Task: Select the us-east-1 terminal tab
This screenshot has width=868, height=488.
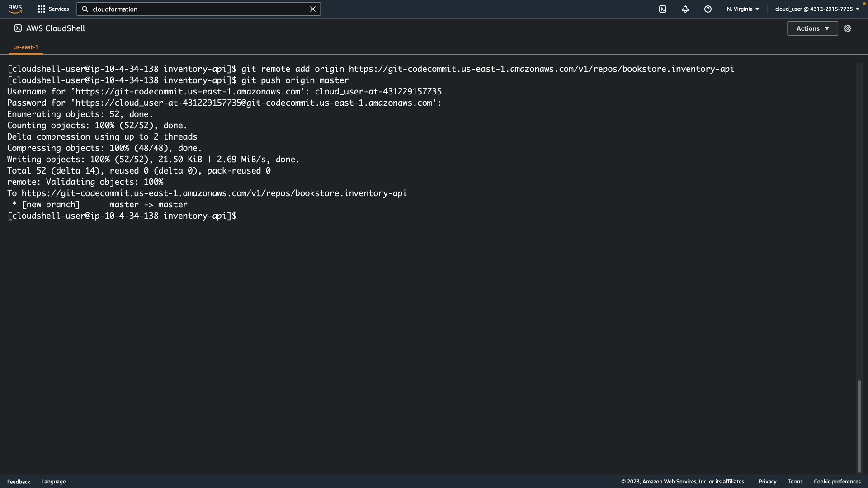Action: (x=26, y=47)
